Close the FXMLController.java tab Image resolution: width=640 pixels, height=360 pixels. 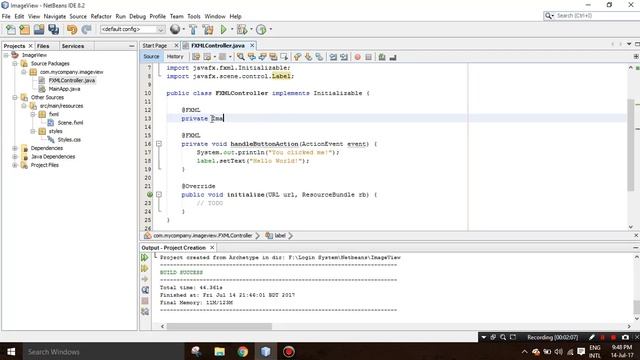pos(252,45)
